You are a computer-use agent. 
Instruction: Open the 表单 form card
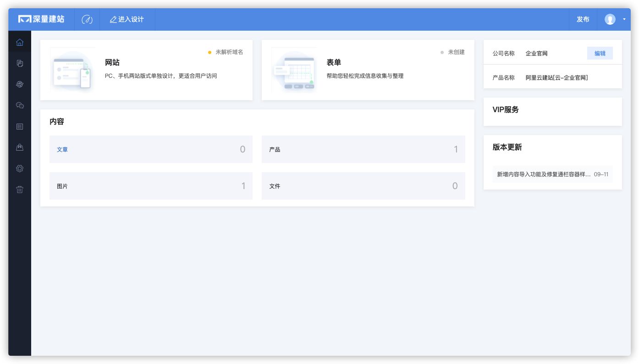pyautogui.click(x=368, y=70)
